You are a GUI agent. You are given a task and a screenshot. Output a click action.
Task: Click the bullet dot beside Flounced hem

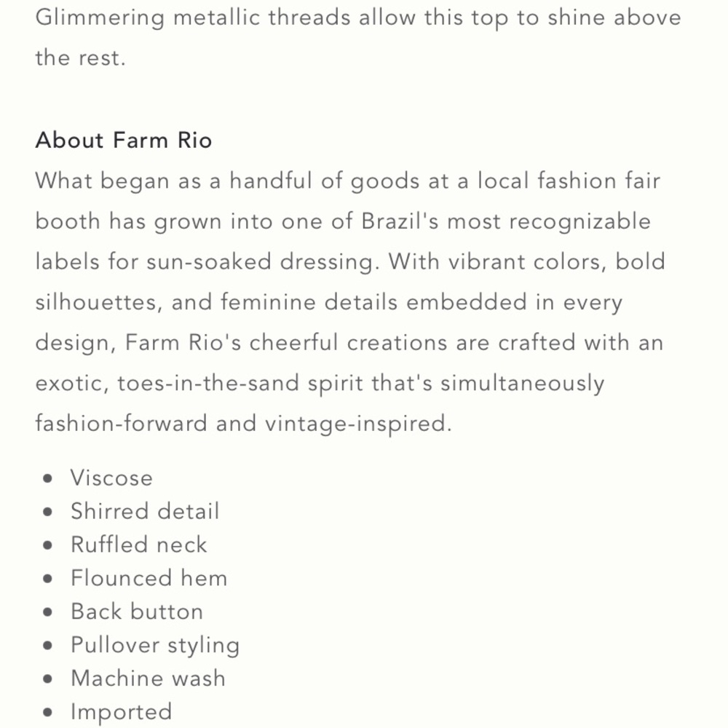point(47,579)
